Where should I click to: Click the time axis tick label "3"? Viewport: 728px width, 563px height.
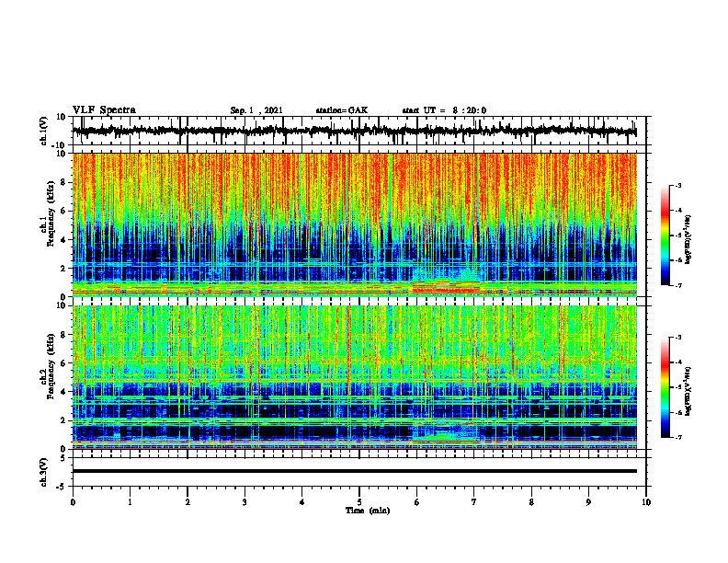coord(245,502)
